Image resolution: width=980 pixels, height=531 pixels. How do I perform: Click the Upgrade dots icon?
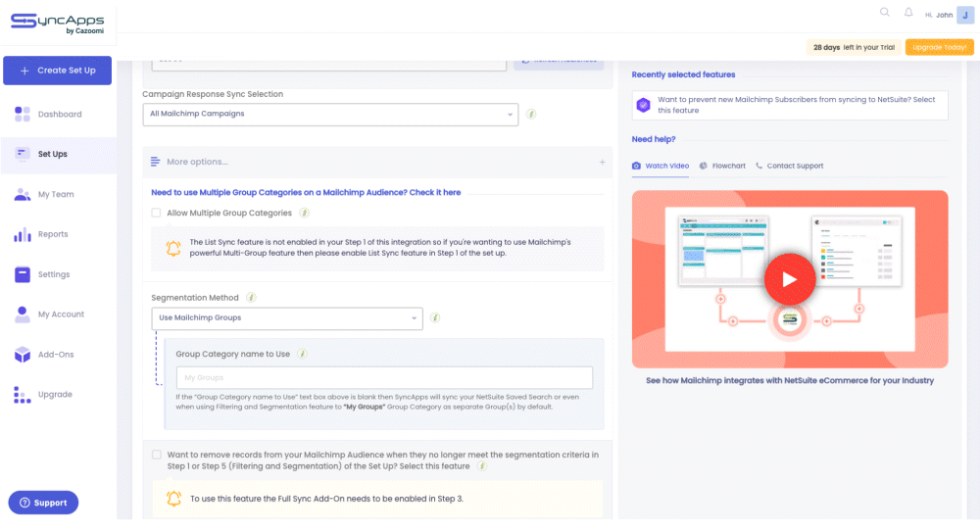pos(23,394)
